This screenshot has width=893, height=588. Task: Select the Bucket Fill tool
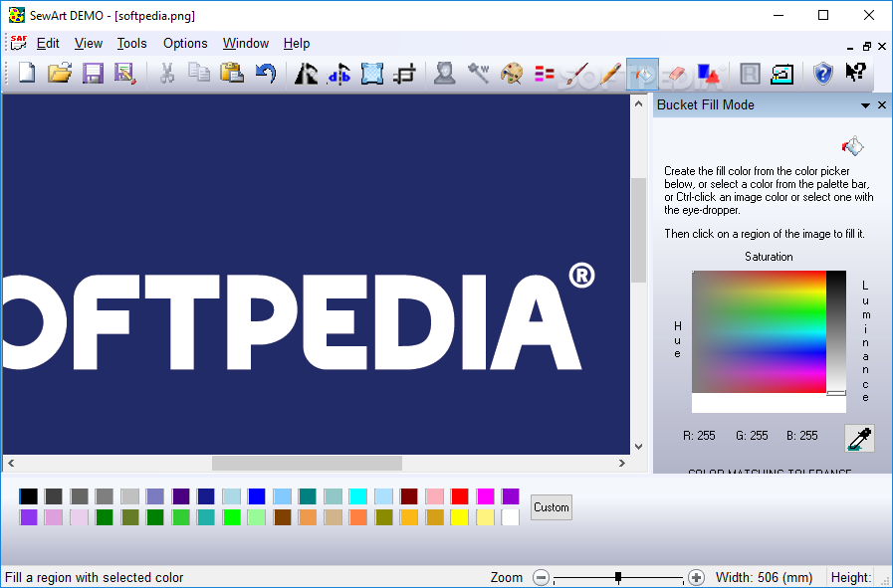(x=642, y=74)
